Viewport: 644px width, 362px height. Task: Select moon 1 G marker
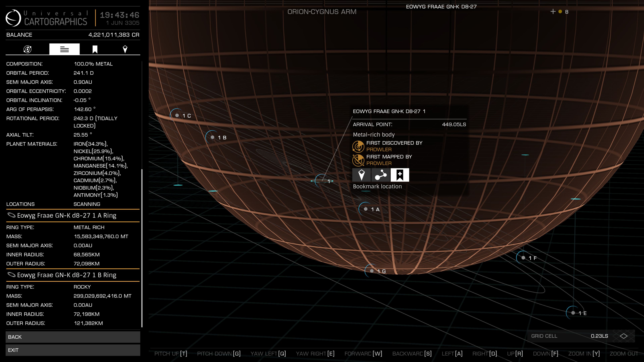[x=372, y=271]
